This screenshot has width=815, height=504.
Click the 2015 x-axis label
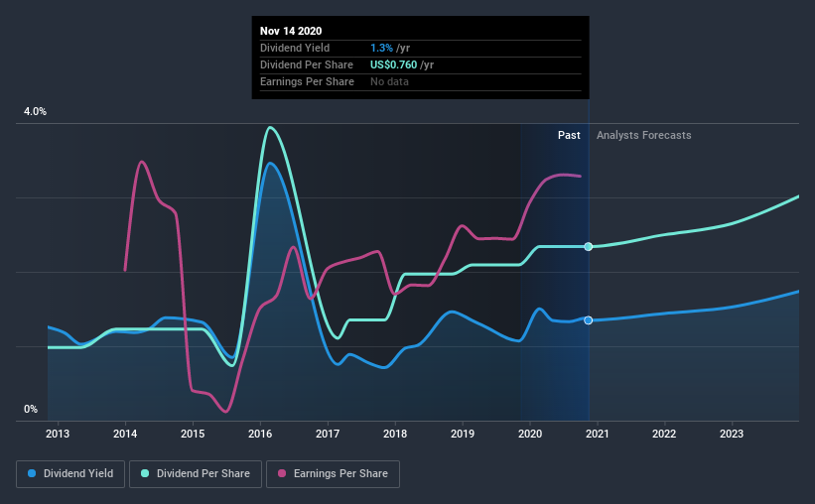(193, 434)
